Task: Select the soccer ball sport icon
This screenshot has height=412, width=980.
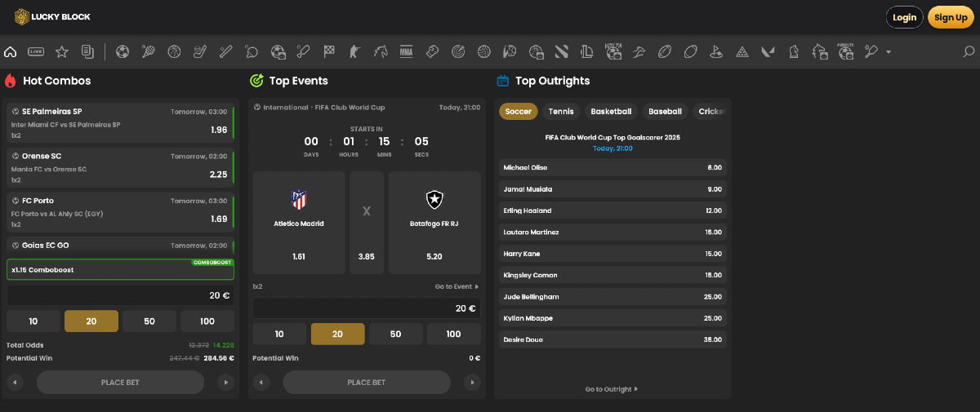Action: point(122,52)
